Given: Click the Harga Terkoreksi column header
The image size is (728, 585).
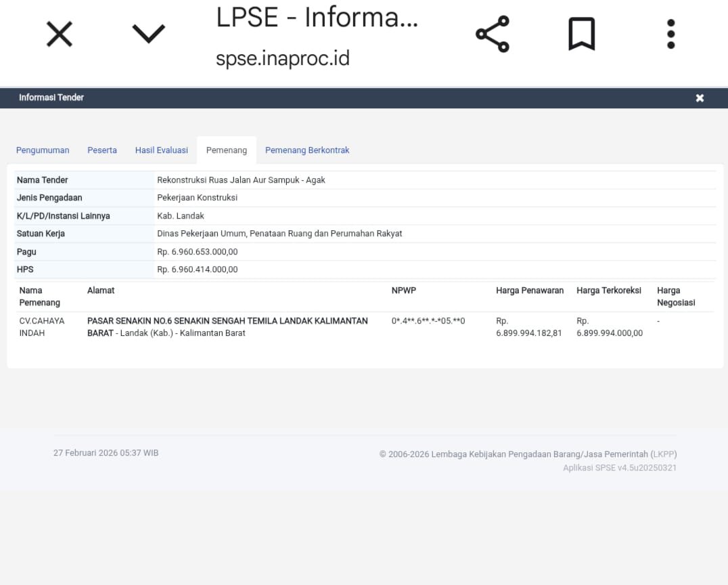Looking at the screenshot, I should 609,290.
